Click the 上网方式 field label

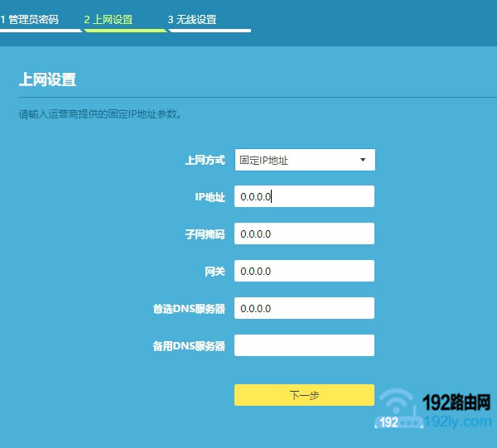pyautogui.click(x=205, y=161)
